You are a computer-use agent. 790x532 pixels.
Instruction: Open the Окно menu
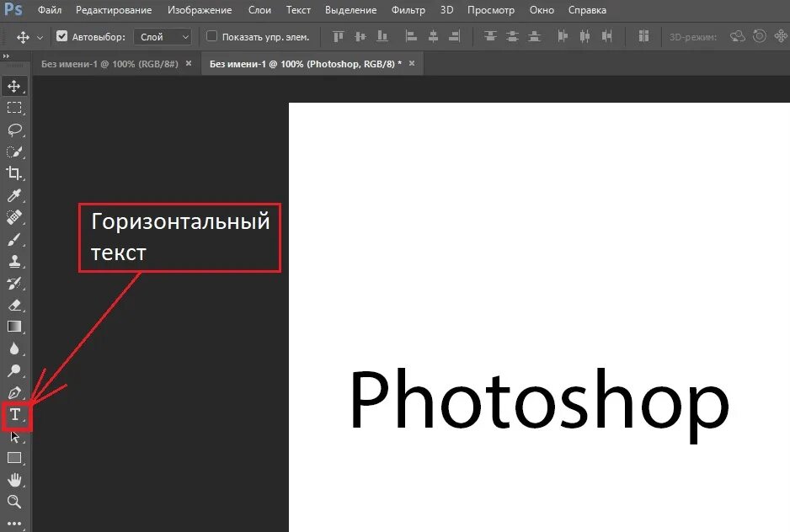click(x=542, y=10)
